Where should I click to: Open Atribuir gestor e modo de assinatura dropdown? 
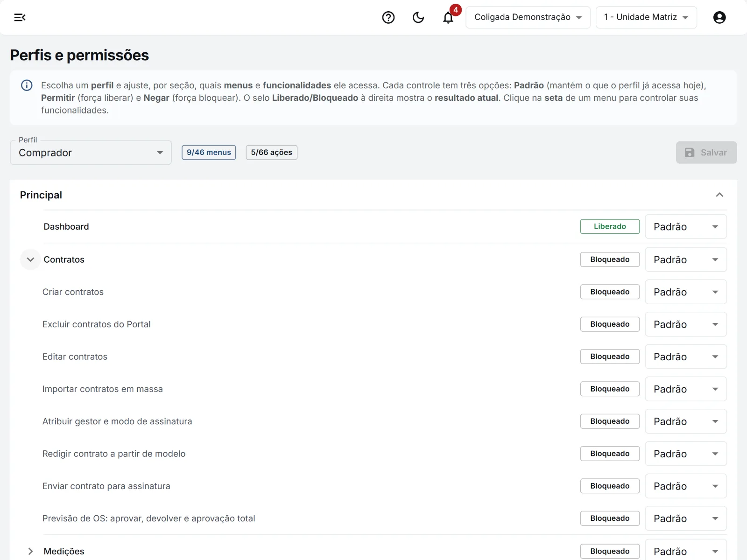click(x=686, y=421)
